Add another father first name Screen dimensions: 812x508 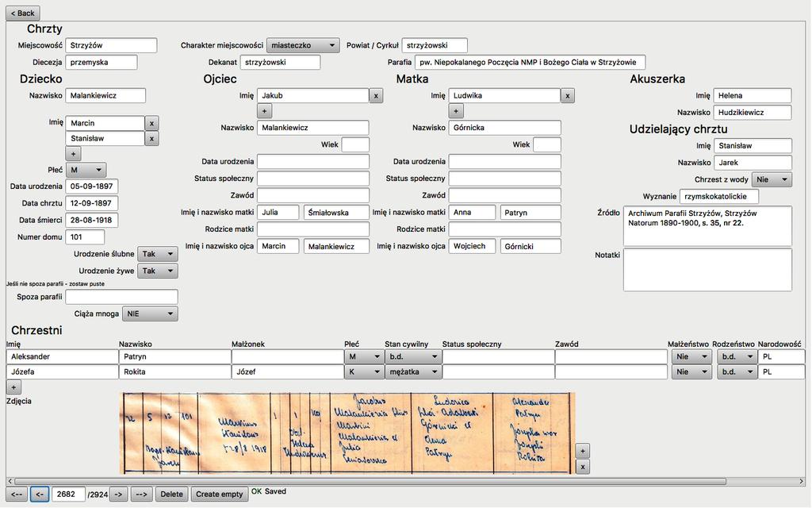264,111
